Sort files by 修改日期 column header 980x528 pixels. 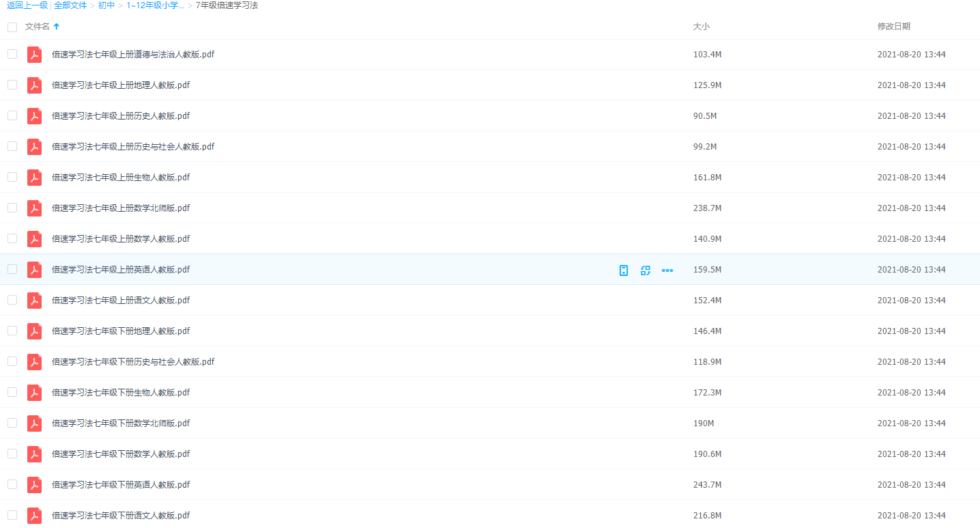click(893, 27)
